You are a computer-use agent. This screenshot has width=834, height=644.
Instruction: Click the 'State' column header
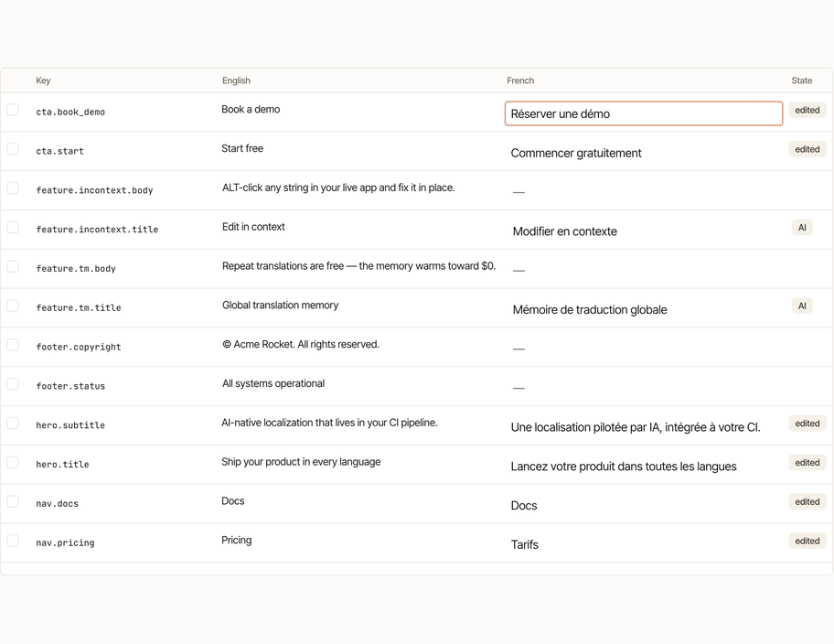pyautogui.click(x=802, y=80)
